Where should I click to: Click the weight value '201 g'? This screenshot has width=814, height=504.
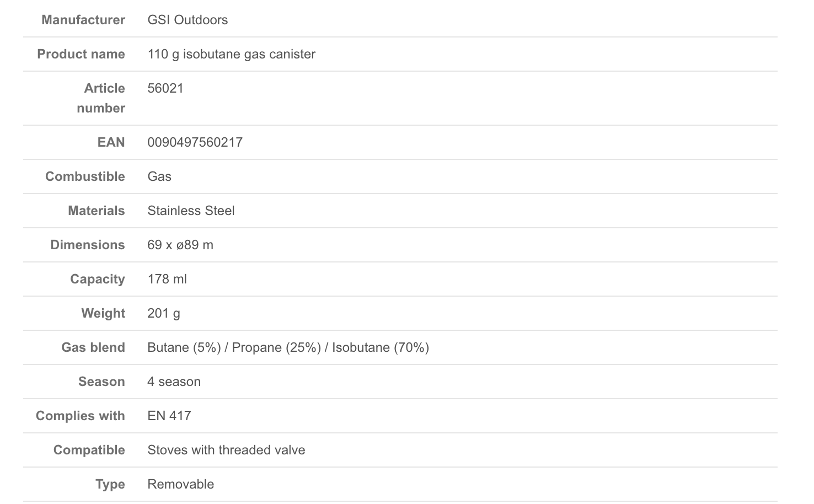pos(164,313)
